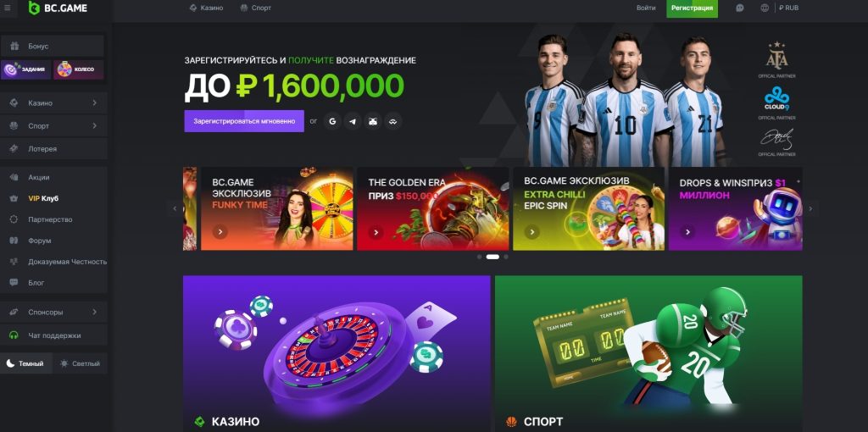Click the hamburger menu icon beside BC.GAME logo
Screen dimensions: 868x432
[x=8, y=8]
